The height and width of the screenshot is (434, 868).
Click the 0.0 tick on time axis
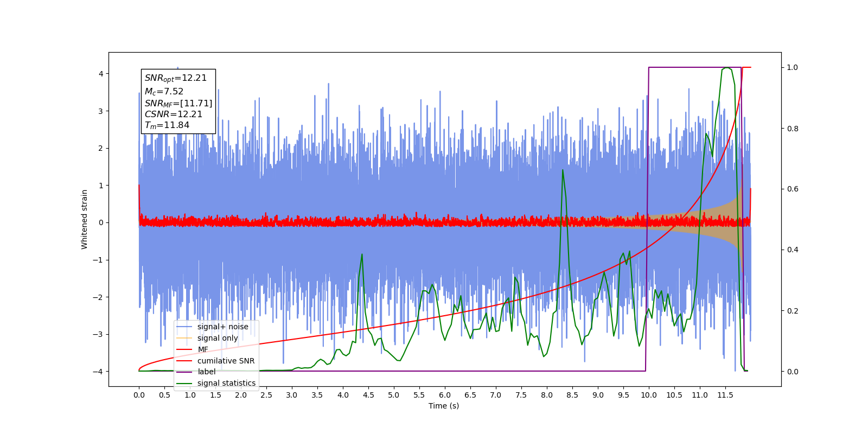point(139,395)
